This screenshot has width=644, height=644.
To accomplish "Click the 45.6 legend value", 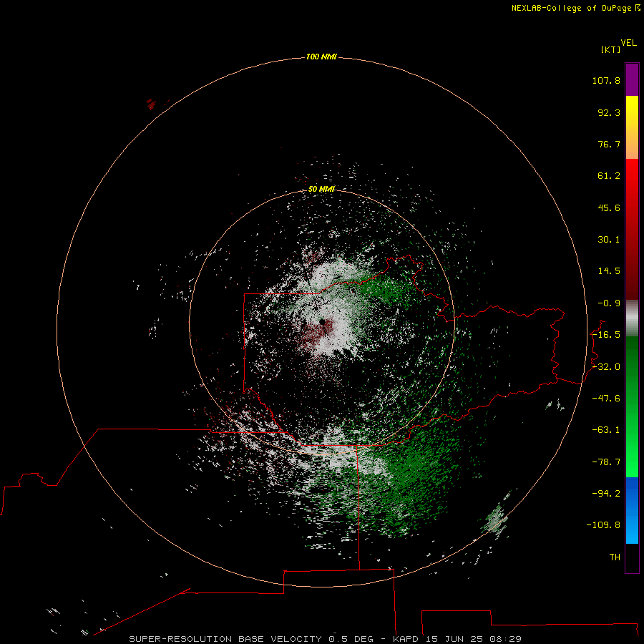I will [609, 208].
